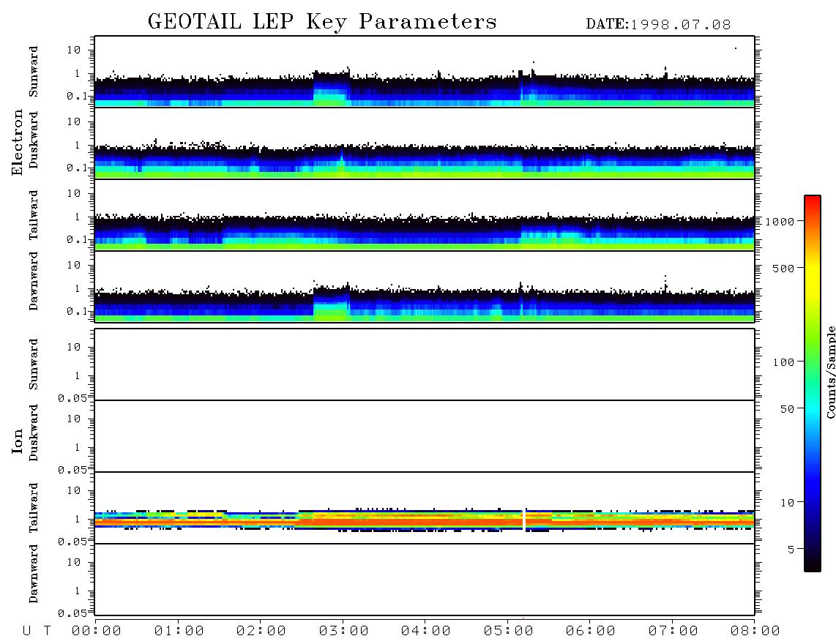Click the Electron "Tailward" panel label

(x=34, y=214)
